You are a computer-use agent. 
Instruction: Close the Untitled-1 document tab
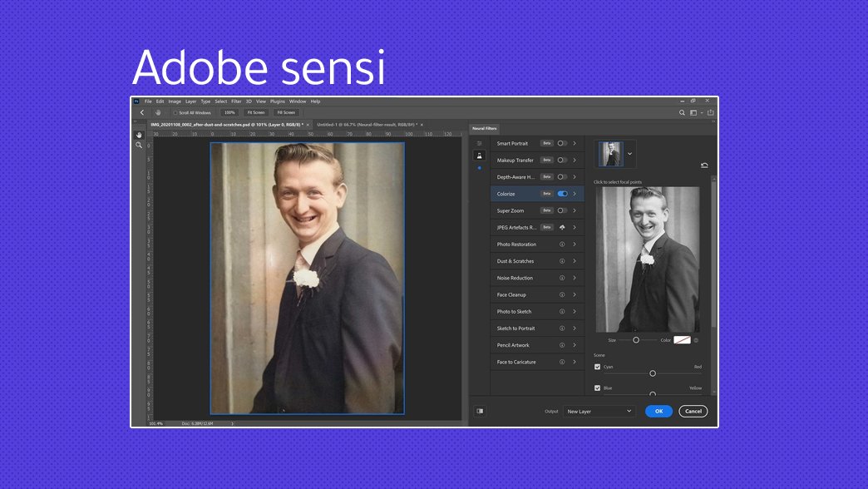click(x=422, y=125)
